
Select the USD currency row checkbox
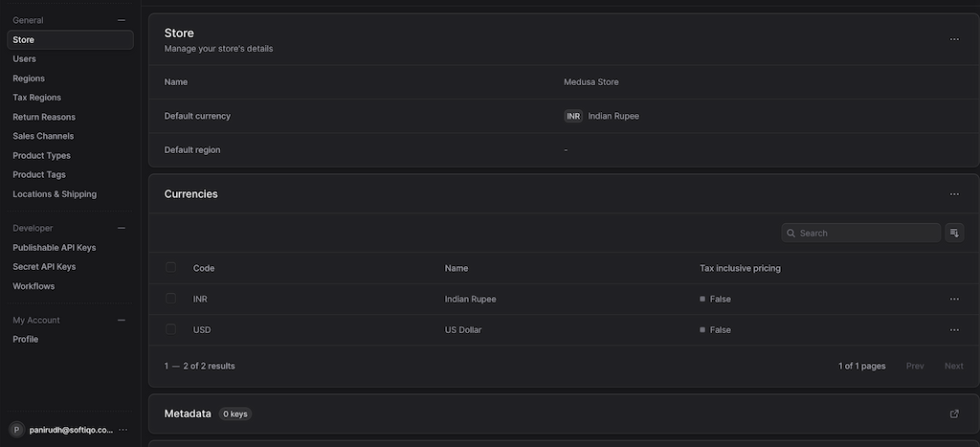click(171, 329)
